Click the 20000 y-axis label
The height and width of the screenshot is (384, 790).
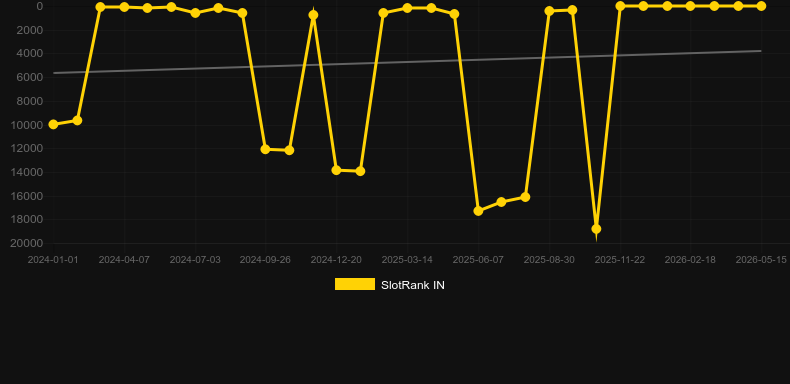click(27, 243)
